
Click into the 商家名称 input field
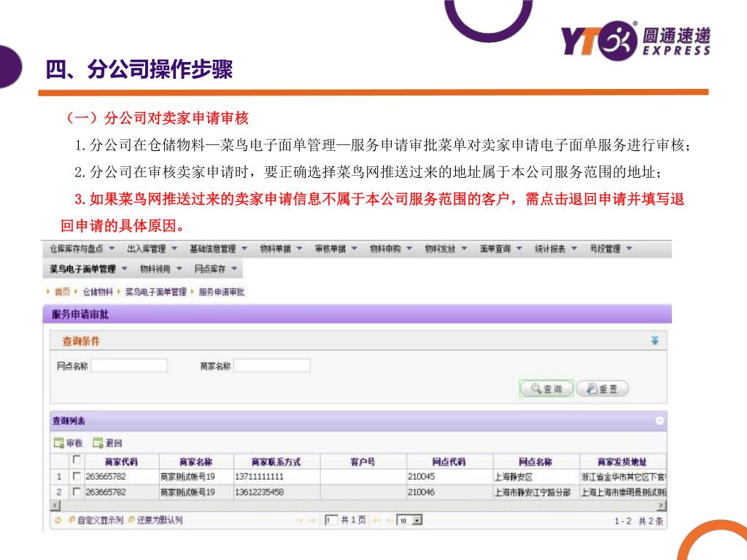click(272, 366)
